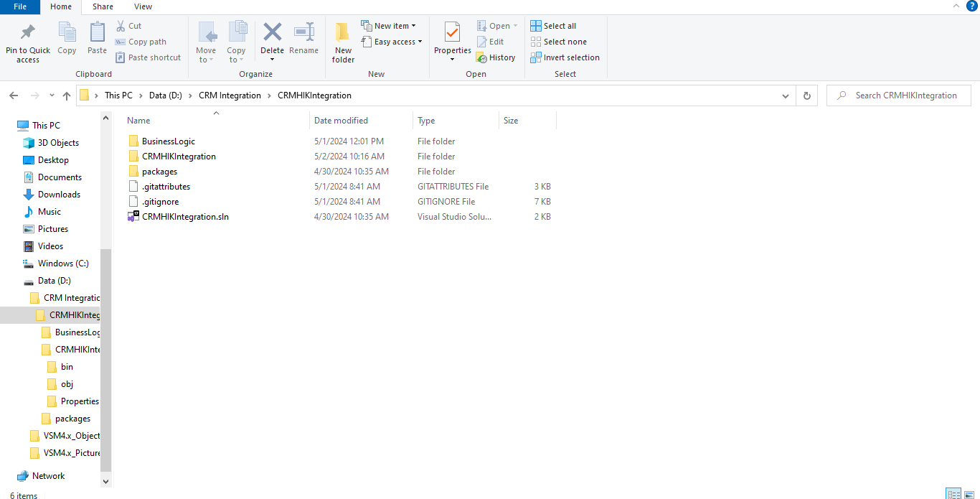Open the Easy access dropdown
This screenshot has width=980, height=499.
pos(392,42)
